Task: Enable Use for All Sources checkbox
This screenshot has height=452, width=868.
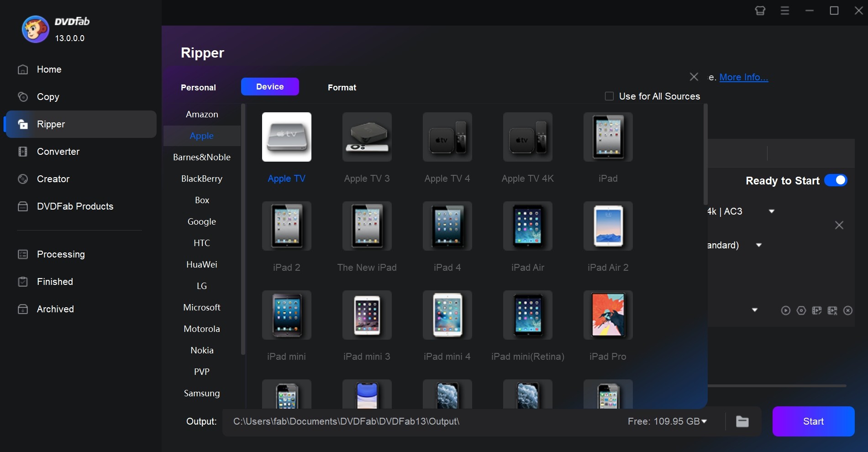Action: tap(609, 96)
